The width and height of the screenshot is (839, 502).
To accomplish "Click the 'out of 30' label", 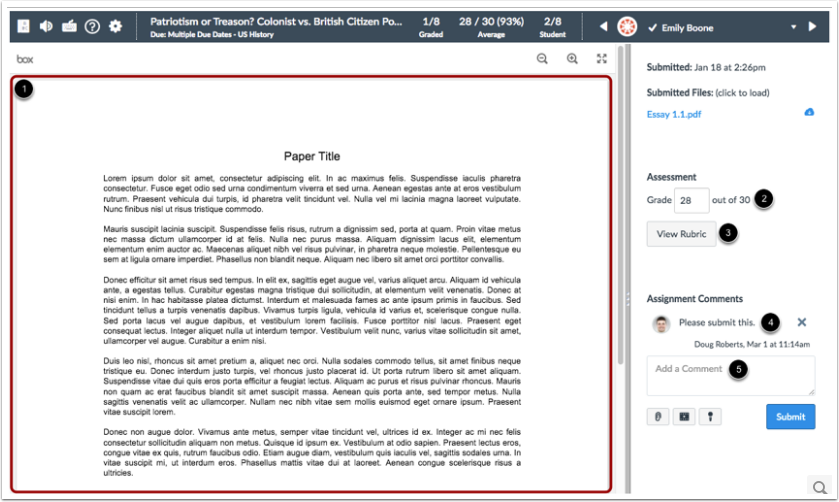I will (731, 200).
